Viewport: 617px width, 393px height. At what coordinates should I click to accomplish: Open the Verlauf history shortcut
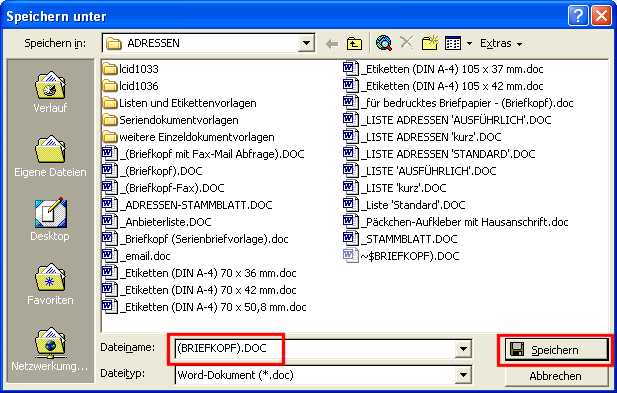50,93
